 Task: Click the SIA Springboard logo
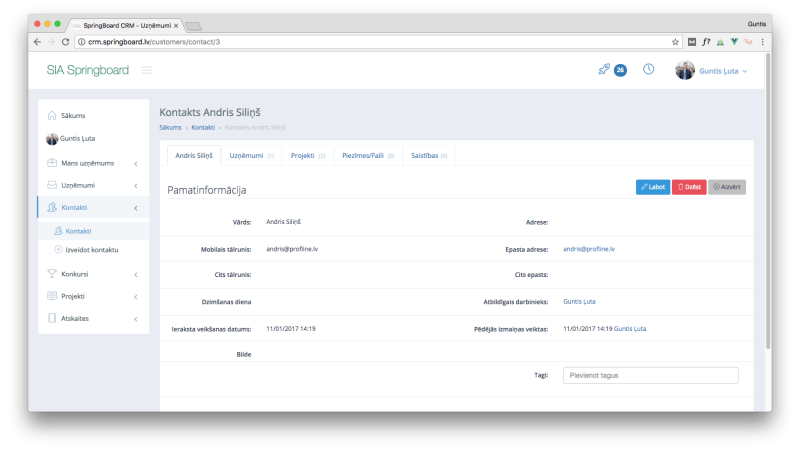(88, 70)
